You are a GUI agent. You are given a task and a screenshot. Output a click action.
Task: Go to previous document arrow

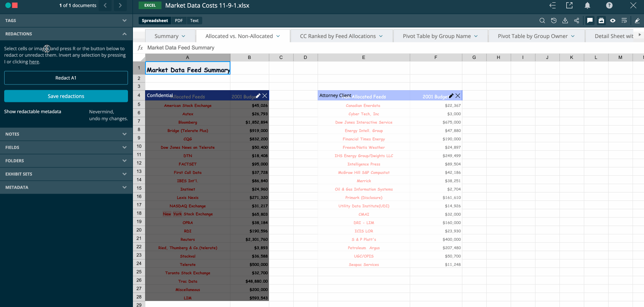[105, 5]
